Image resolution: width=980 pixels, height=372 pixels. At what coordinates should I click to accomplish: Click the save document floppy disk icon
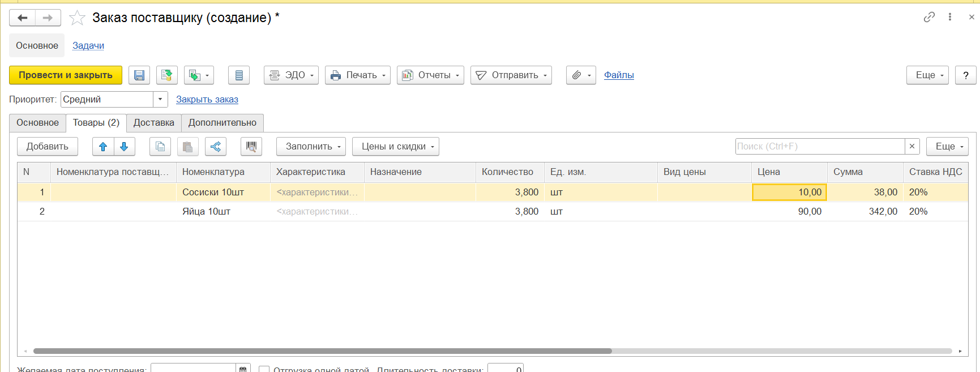[x=139, y=75]
